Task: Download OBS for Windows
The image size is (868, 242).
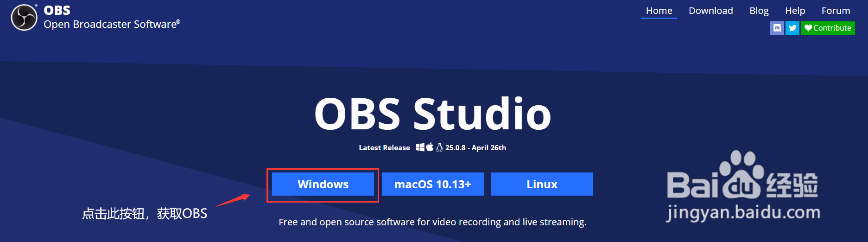Action: point(323,184)
